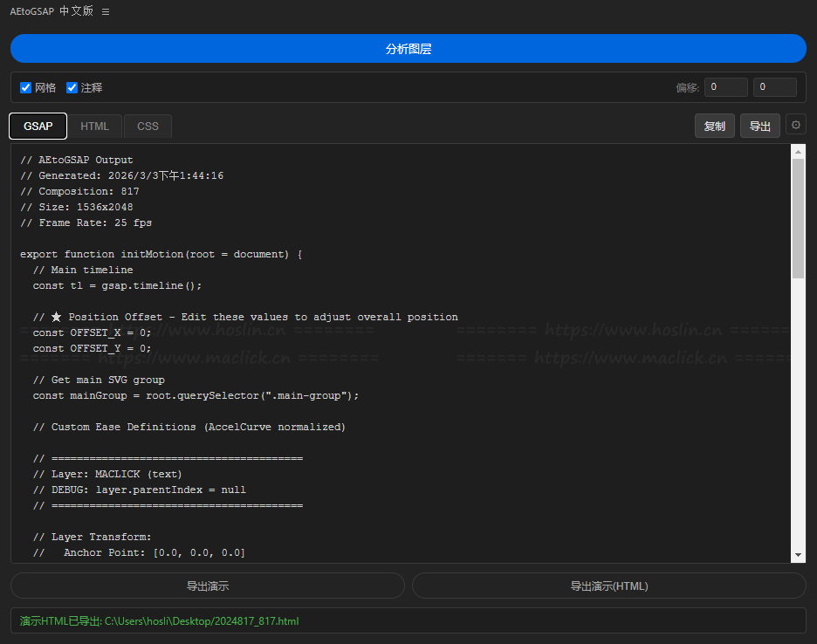Click the empty scrollbar track below the thumb

(798, 419)
